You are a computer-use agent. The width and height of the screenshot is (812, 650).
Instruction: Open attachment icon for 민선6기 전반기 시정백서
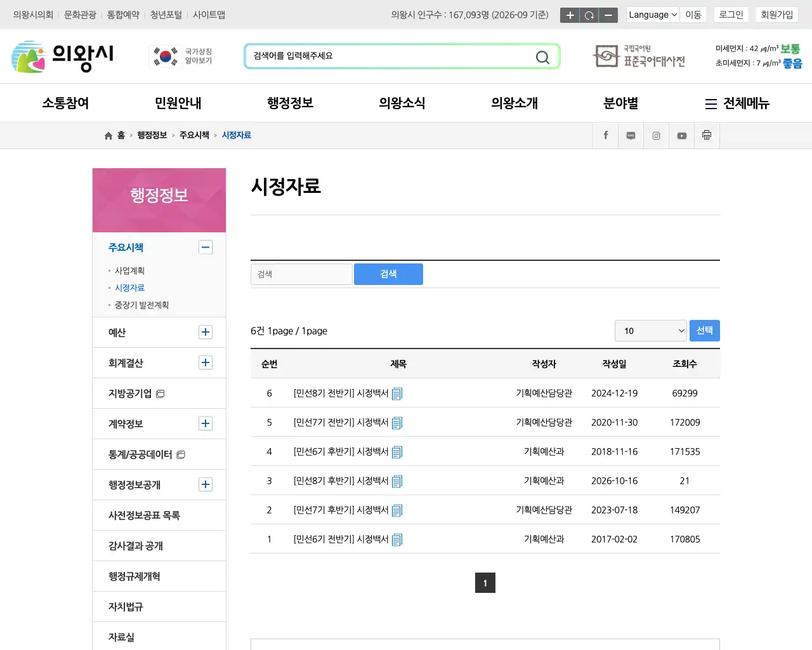point(397,540)
